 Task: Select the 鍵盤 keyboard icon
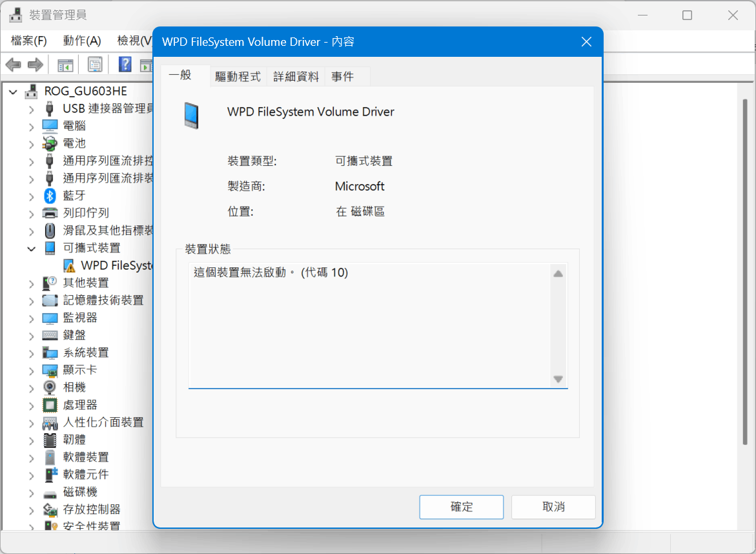point(50,334)
